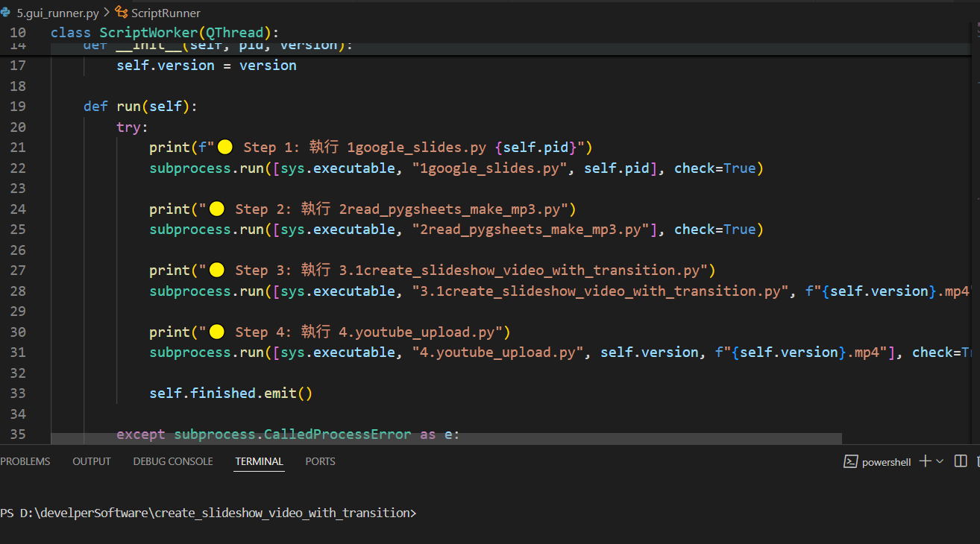Add a new terminal with plus icon

[925, 461]
